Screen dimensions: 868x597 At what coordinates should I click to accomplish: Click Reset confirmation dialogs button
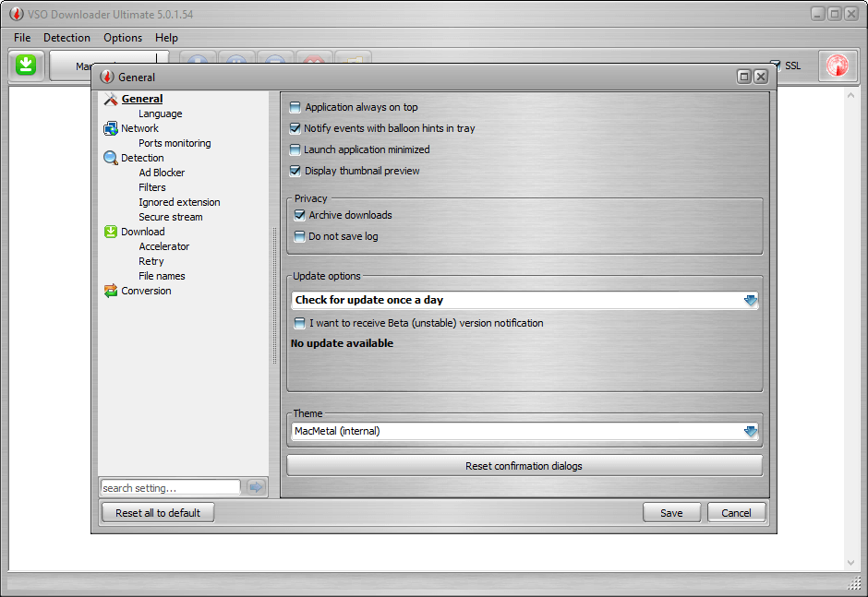(x=524, y=466)
